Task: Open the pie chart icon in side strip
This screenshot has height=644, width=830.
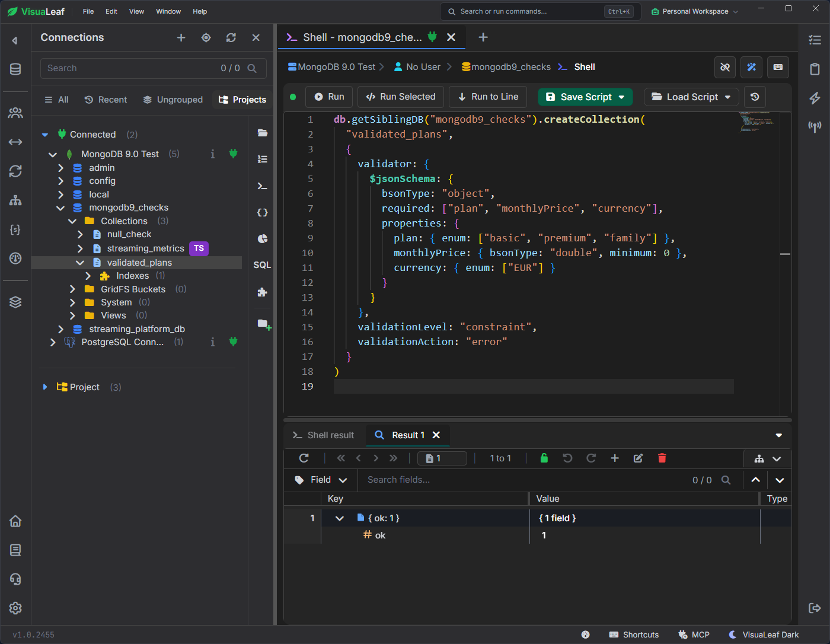Action: (x=262, y=238)
